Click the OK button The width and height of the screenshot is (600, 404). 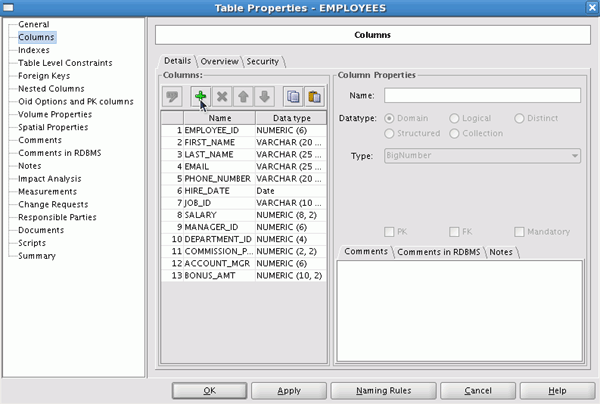coord(209,391)
